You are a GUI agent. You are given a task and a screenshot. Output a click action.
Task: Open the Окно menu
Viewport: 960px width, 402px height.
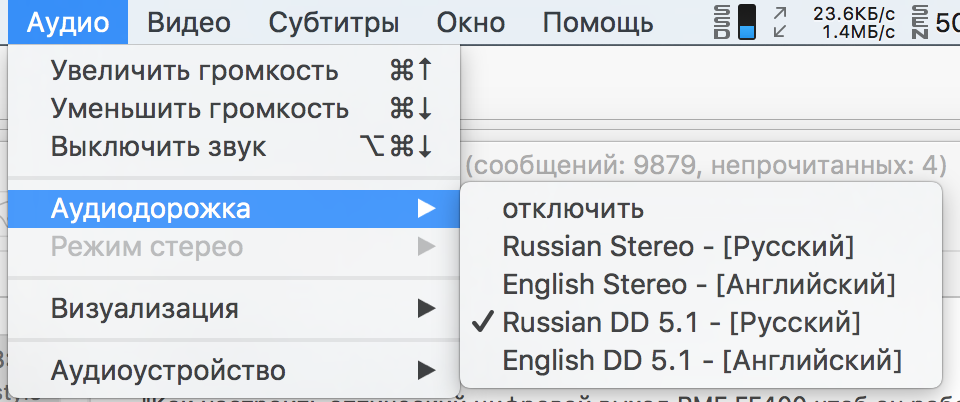tap(471, 22)
